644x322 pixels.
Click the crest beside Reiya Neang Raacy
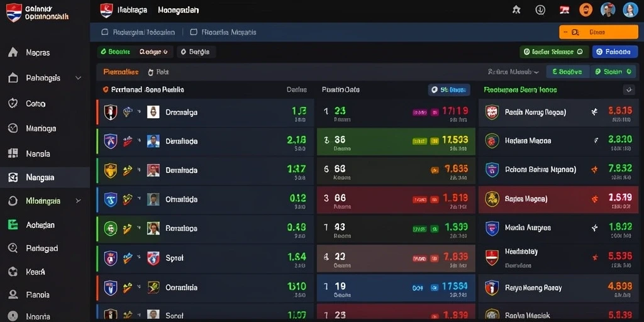(492, 287)
